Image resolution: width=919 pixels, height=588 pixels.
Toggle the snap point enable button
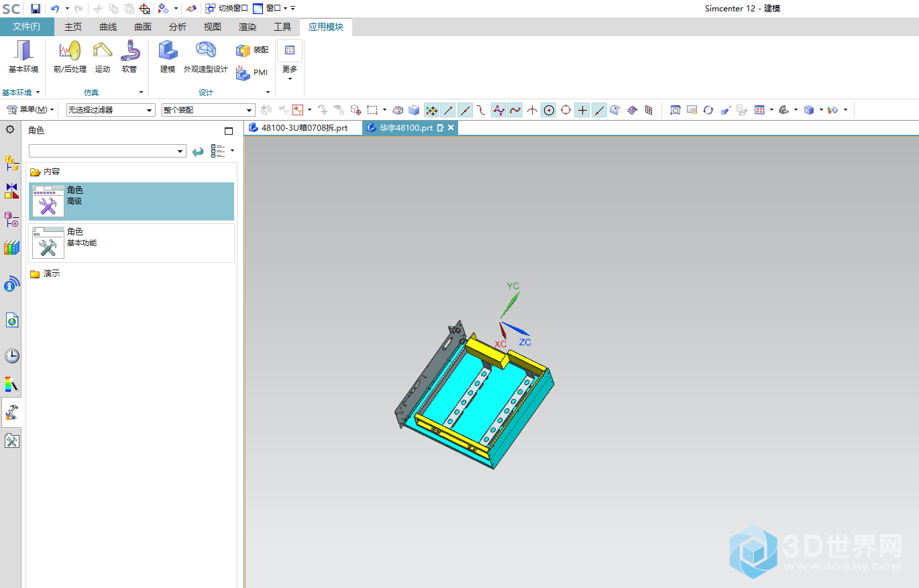tap(431, 110)
